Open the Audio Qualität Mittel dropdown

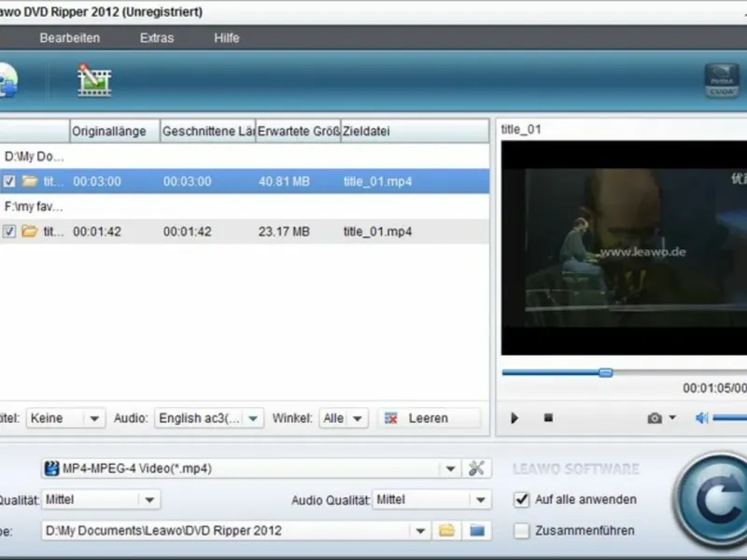pyautogui.click(x=431, y=499)
